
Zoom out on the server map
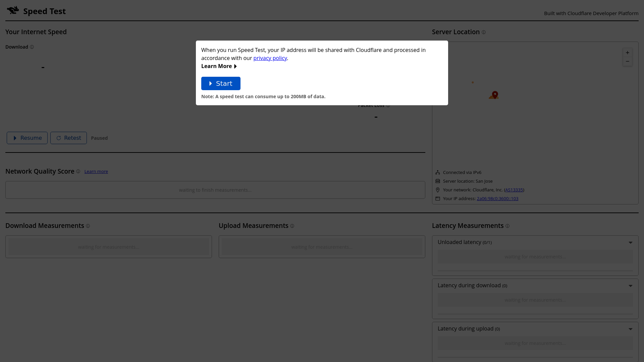coord(627,61)
